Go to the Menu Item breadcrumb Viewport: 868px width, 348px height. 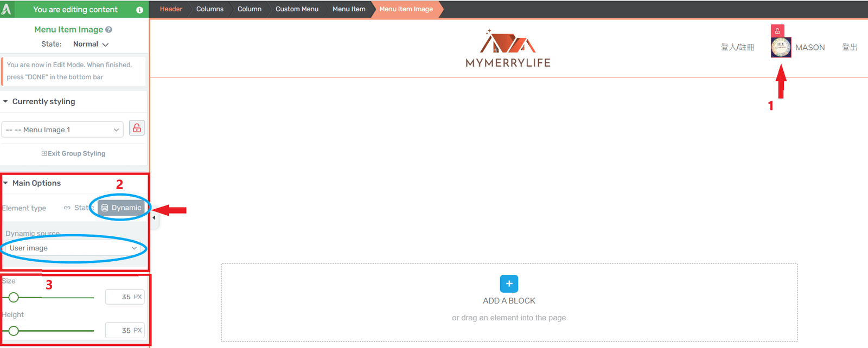point(349,9)
